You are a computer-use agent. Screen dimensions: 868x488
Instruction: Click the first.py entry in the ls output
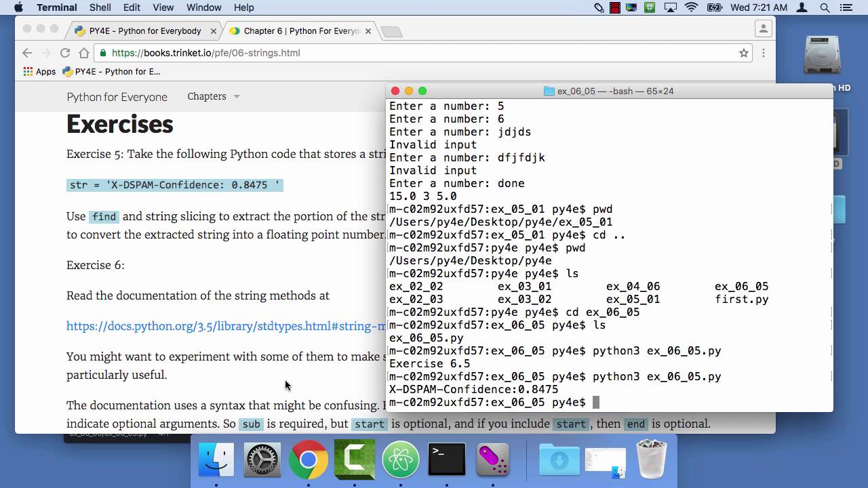coord(742,300)
